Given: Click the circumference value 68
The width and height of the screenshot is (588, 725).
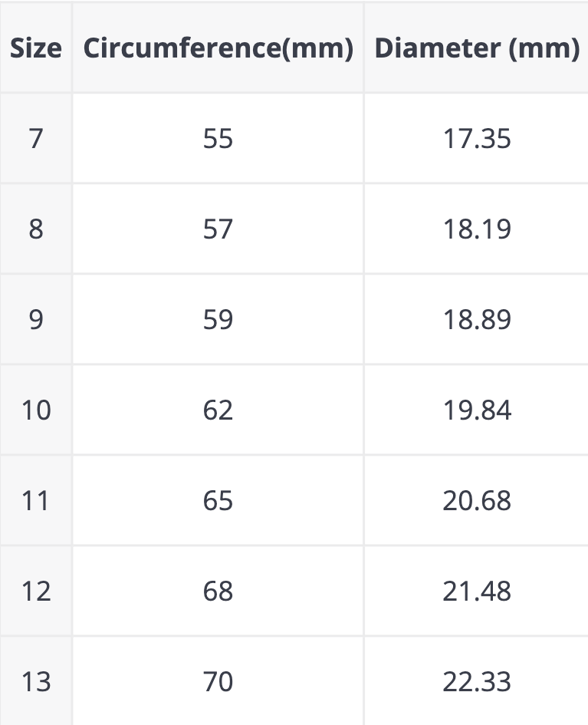Looking at the screenshot, I should (218, 592).
